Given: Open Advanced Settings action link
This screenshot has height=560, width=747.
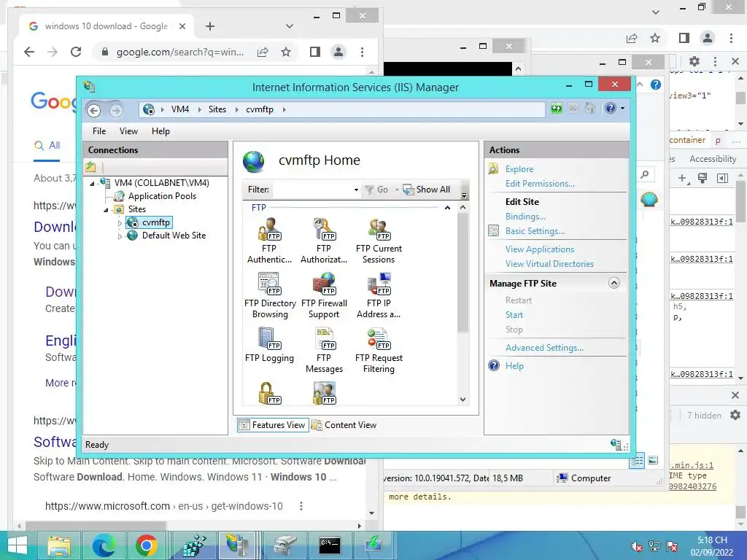Looking at the screenshot, I should click(x=544, y=348).
